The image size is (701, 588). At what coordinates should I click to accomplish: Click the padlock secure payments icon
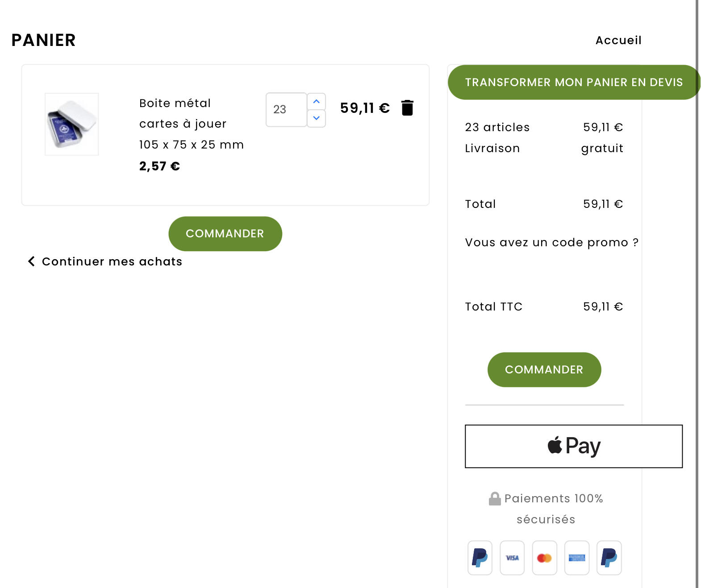(x=495, y=499)
